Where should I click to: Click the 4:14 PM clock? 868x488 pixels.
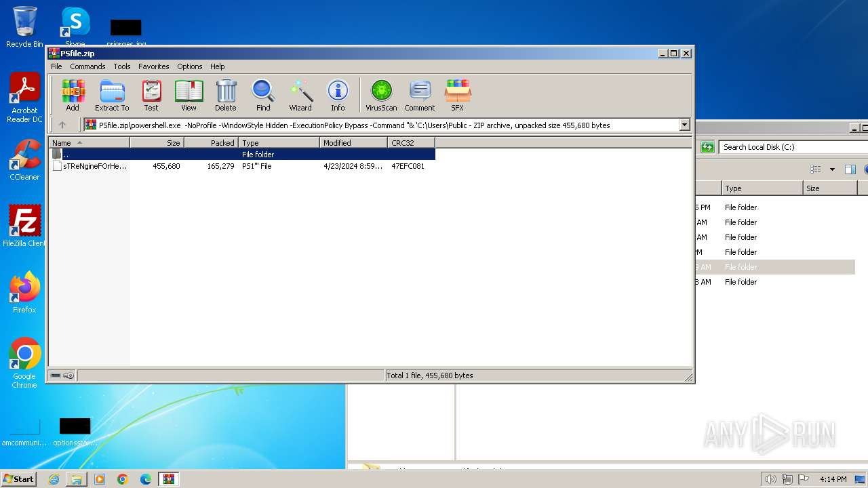pos(833,479)
